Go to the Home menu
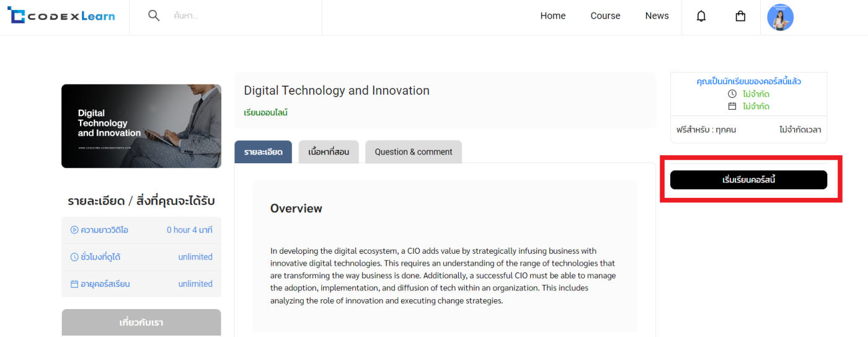The width and height of the screenshot is (868, 337). [552, 16]
